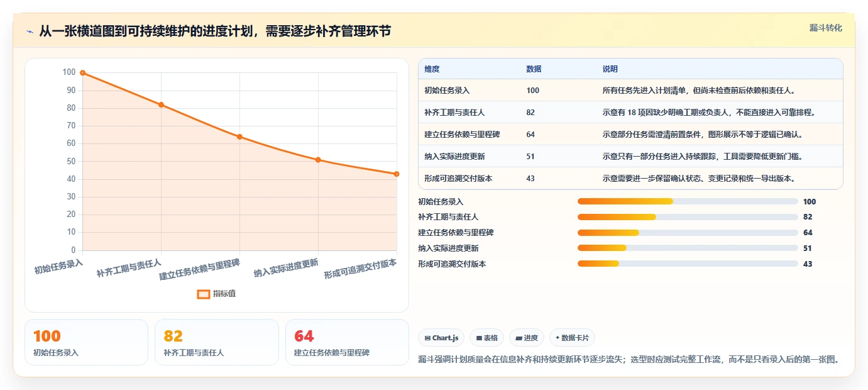Click the description about 澄清前置条件

click(703, 135)
